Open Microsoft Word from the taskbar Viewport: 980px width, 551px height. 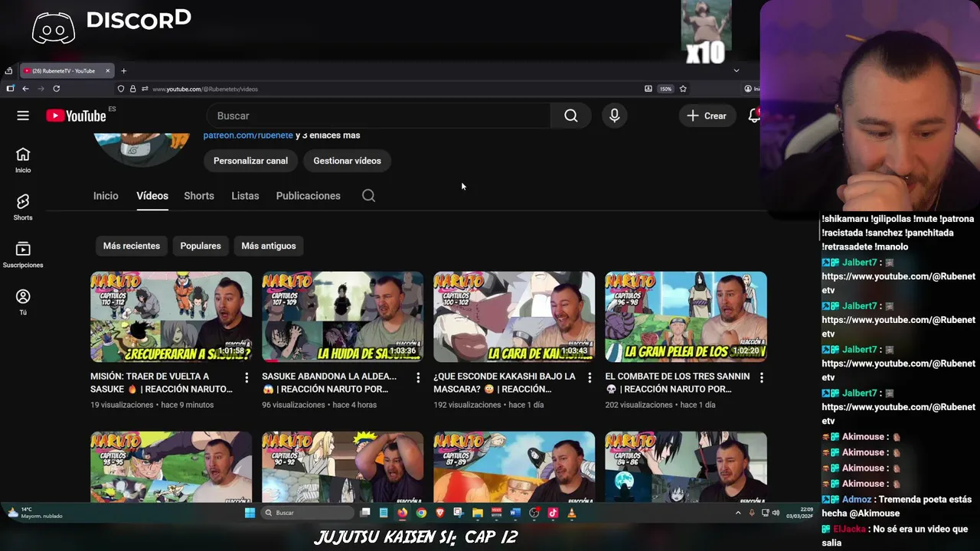tap(515, 513)
